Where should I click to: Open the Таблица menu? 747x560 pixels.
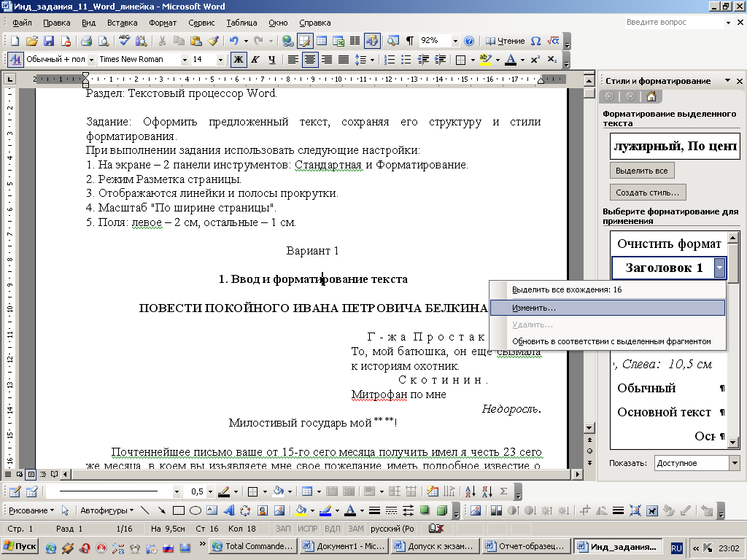pyautogui.click(x=241, y=23)
